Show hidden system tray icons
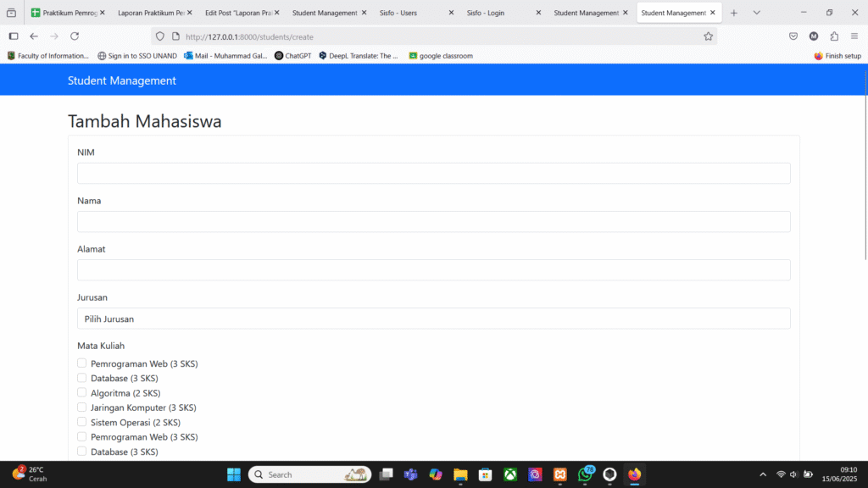 point(762,474)
